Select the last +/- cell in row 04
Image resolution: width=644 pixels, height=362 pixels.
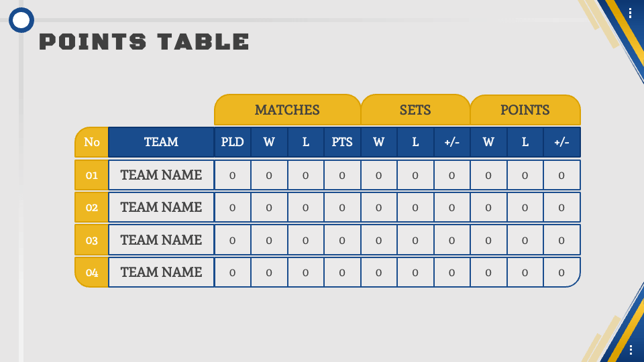click(x=561, y=272)
